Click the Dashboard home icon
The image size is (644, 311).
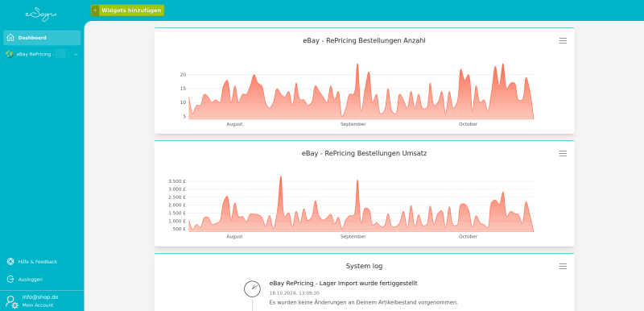pos(10,37)
